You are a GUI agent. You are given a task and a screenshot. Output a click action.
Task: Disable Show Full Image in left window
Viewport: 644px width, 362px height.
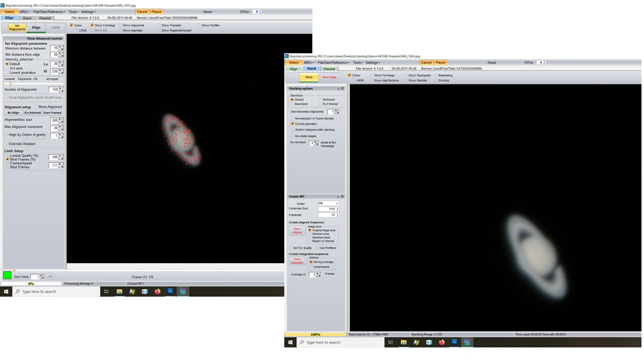pos(92,25)
